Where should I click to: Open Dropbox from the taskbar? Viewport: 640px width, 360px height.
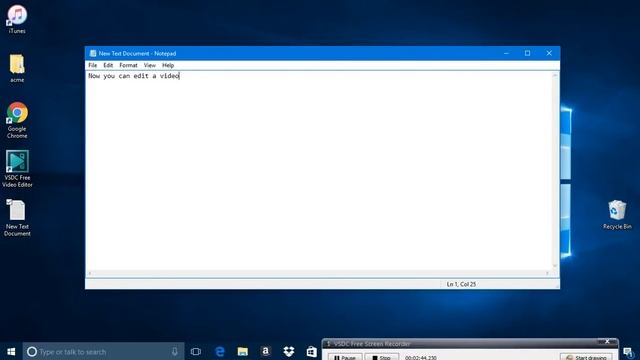pyautogui.click(x=289, y=351)
